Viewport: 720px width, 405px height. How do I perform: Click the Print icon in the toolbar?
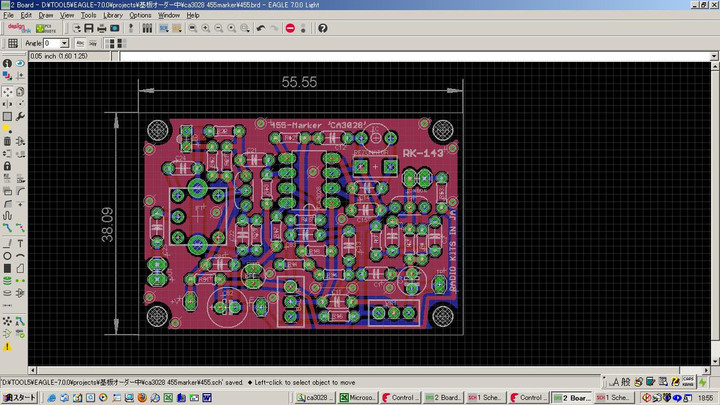[x=102, y=28]
